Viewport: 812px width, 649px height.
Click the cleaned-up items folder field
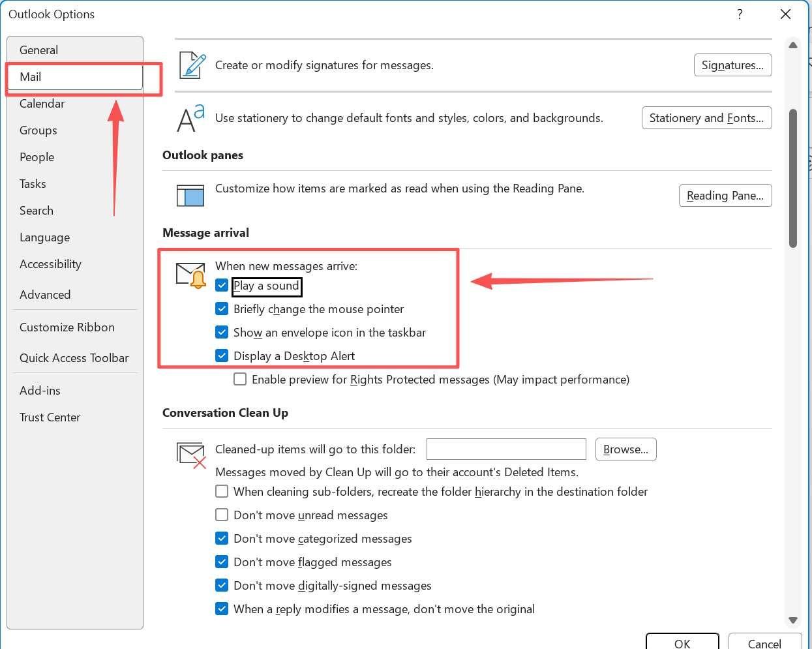506,449
